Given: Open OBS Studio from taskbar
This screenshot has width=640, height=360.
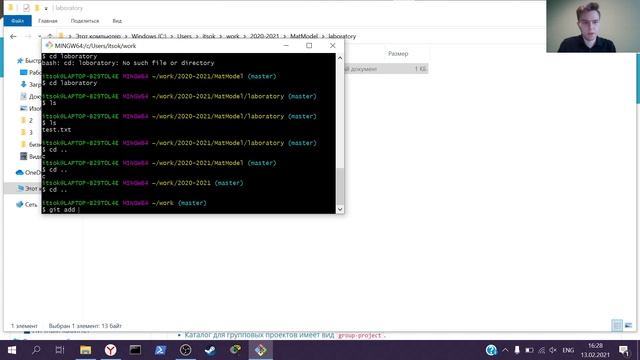Looking at the screenshot, I should tap(185, 350).
